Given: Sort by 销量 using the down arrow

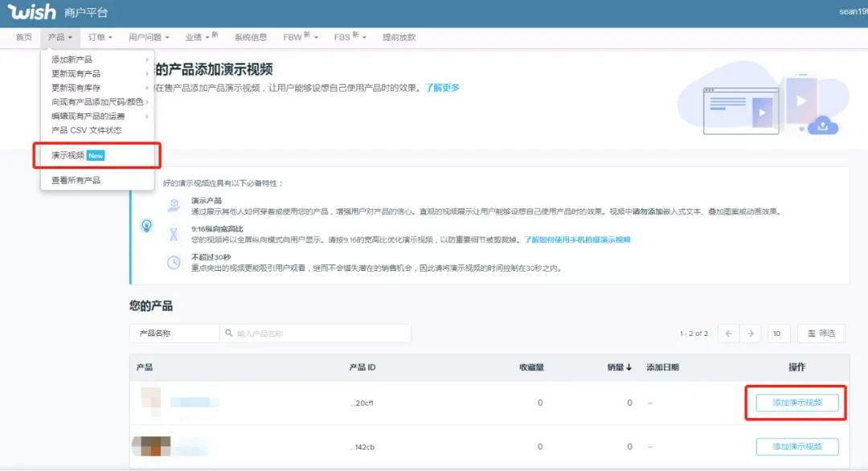Looking at the screenshot, I should (628, 367).
